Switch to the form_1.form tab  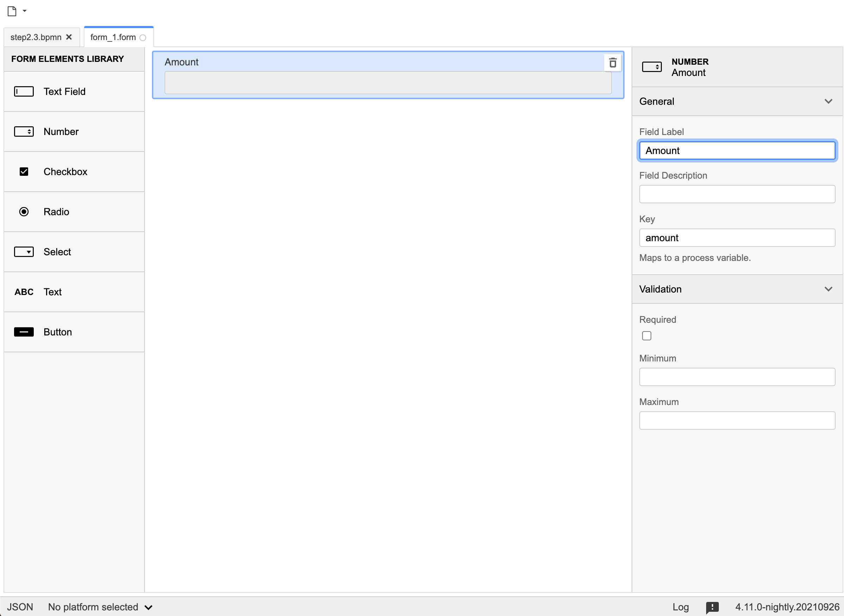tap(113, 37)
